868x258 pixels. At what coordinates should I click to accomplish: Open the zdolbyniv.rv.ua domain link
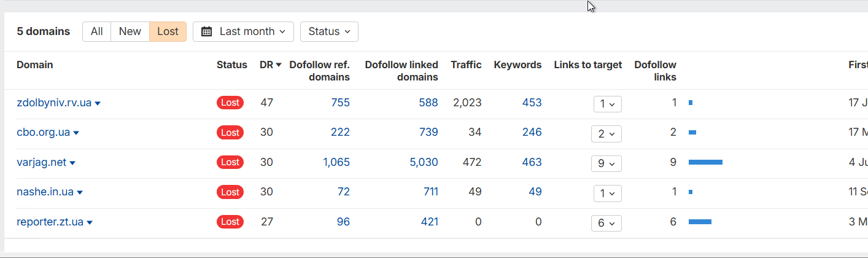point(54,103)
